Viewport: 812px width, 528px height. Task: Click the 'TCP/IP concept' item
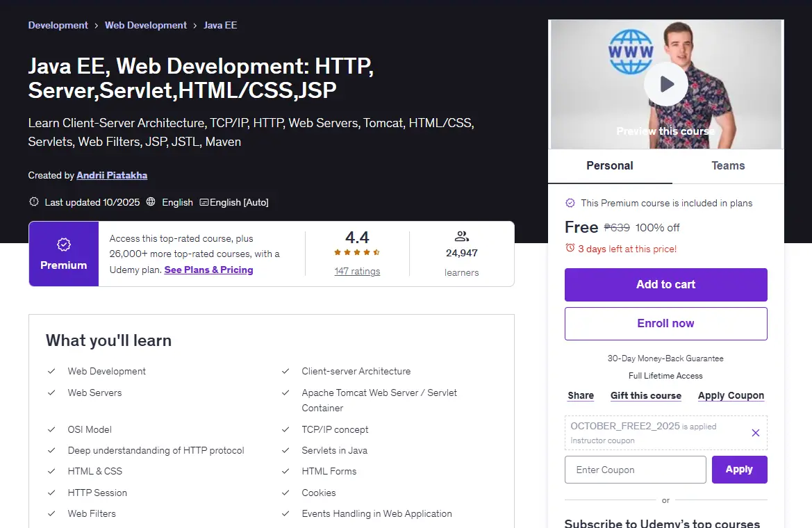335,429
